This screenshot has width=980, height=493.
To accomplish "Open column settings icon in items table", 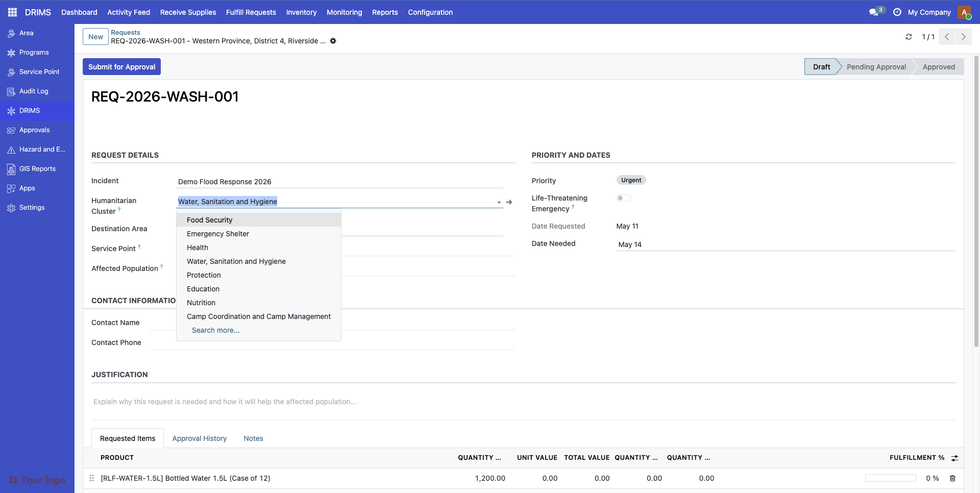I will point(954,458).
